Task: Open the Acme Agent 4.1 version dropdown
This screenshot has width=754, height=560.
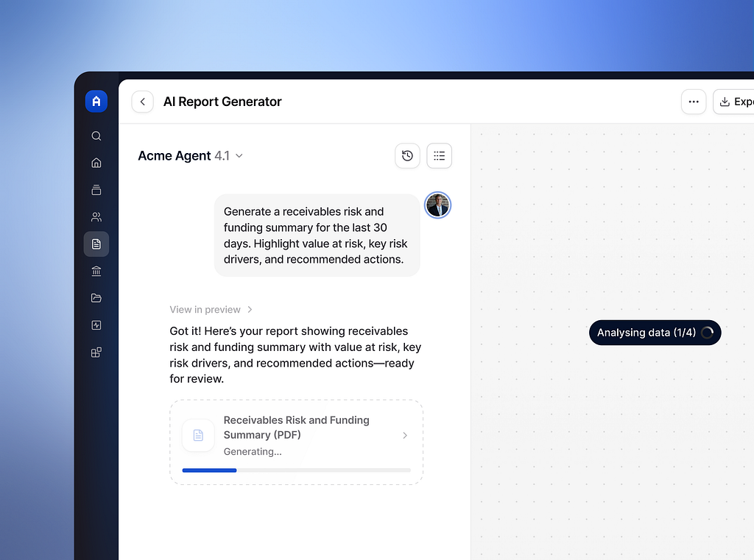Action: [239, 155]
